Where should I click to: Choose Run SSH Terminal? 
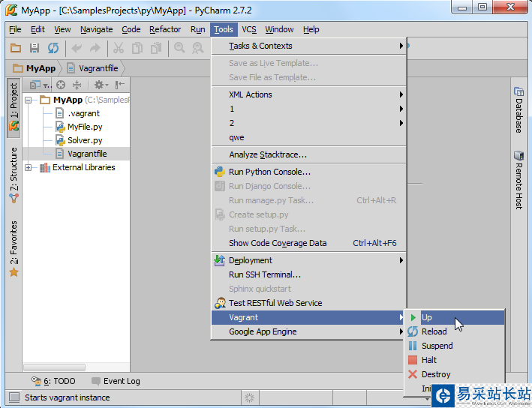click(308, 274)
